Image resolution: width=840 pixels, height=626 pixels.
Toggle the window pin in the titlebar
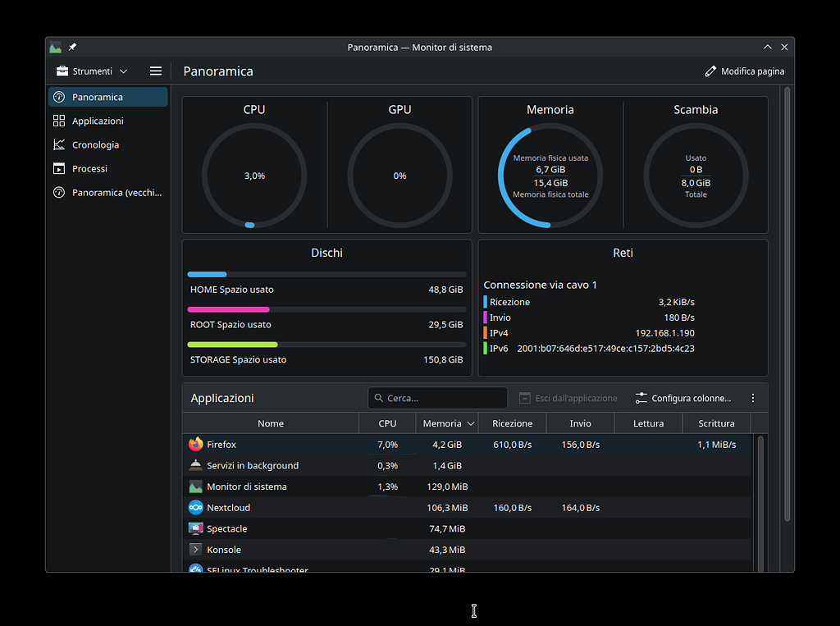click(x=72, y=47)
